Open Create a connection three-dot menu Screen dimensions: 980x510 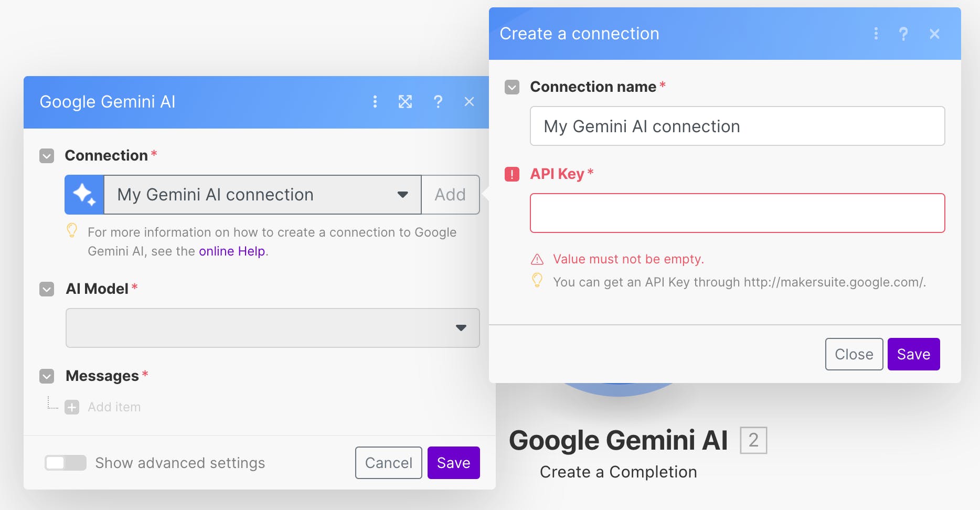[876, 34]
